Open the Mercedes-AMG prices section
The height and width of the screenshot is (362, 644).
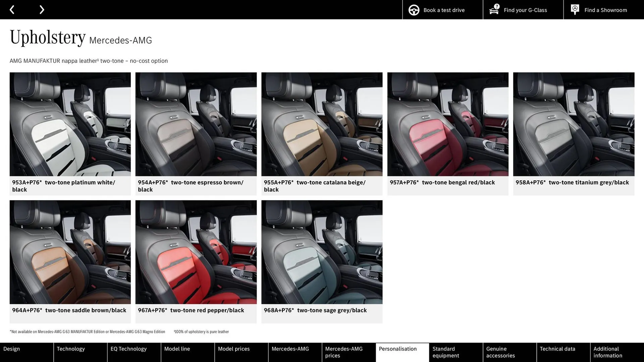tap(343, 352)
